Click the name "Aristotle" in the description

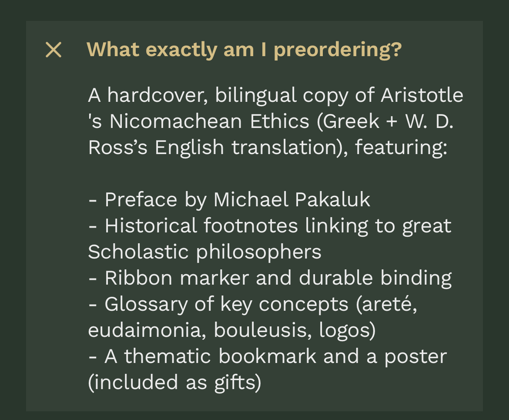pos(422,95)
